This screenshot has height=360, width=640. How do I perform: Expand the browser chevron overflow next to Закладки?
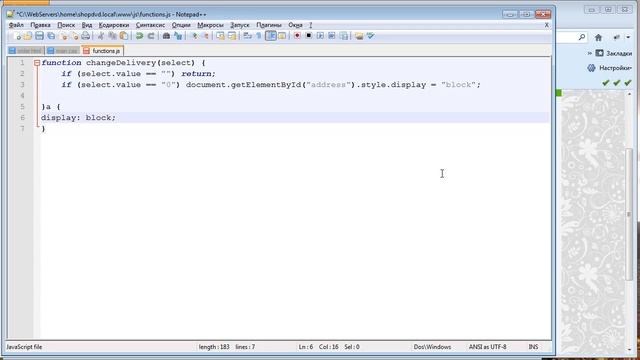(x=590, y=53)
